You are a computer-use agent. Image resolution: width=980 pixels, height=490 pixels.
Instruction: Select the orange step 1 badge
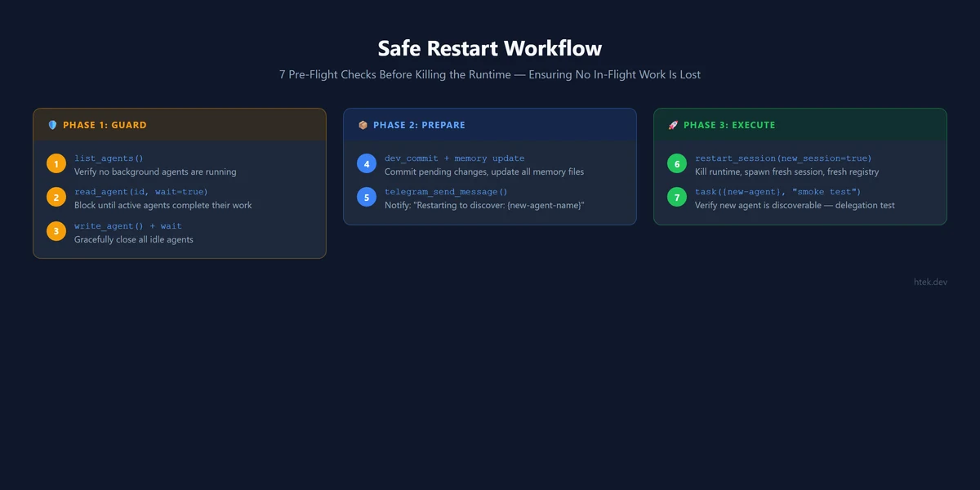tap(56, 164)
